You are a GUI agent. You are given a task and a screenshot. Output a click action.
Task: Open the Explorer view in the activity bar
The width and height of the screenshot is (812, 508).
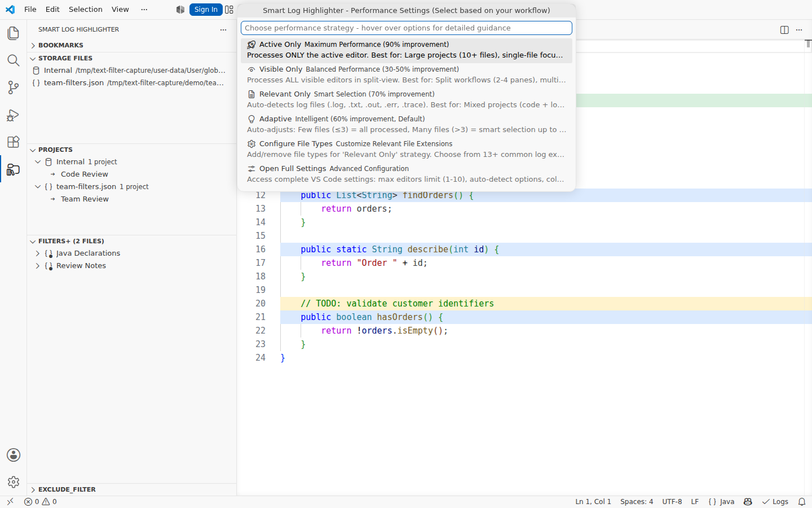click(x=14, y=33)
